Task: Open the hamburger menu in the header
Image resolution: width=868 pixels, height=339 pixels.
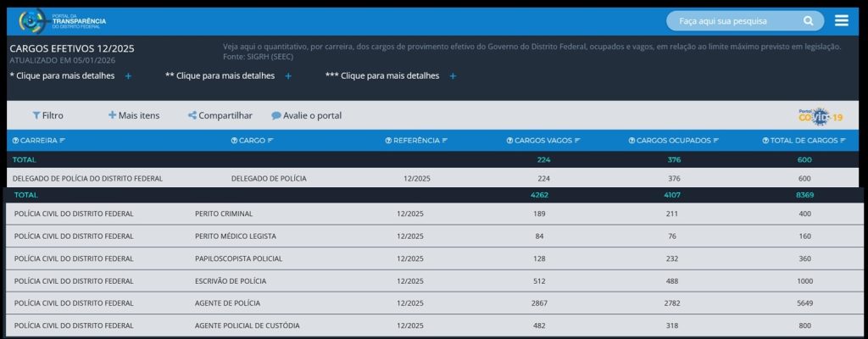Action: (841, 20)
